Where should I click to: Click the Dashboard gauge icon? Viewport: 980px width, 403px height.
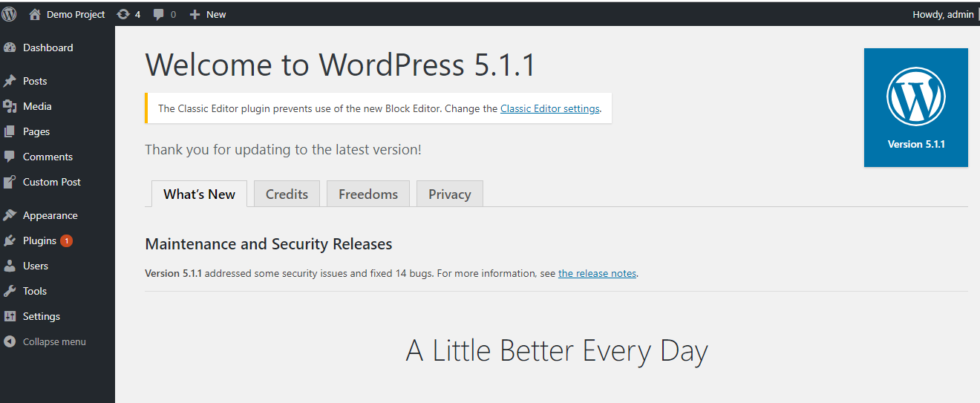click(x=10, y=47)
